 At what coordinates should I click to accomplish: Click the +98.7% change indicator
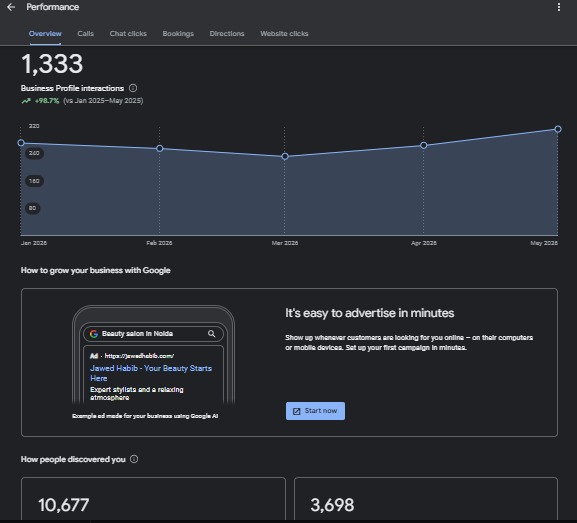coord(40,100)
